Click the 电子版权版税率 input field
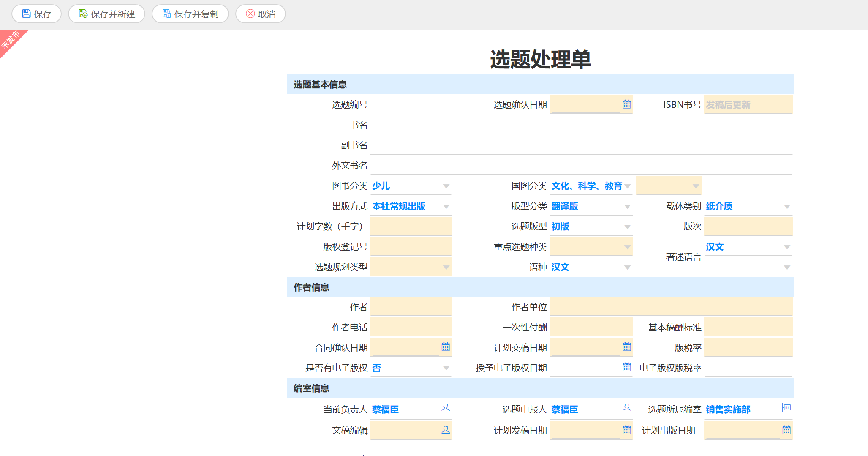This screenshot has width=868, height=456. coord(748,368)
